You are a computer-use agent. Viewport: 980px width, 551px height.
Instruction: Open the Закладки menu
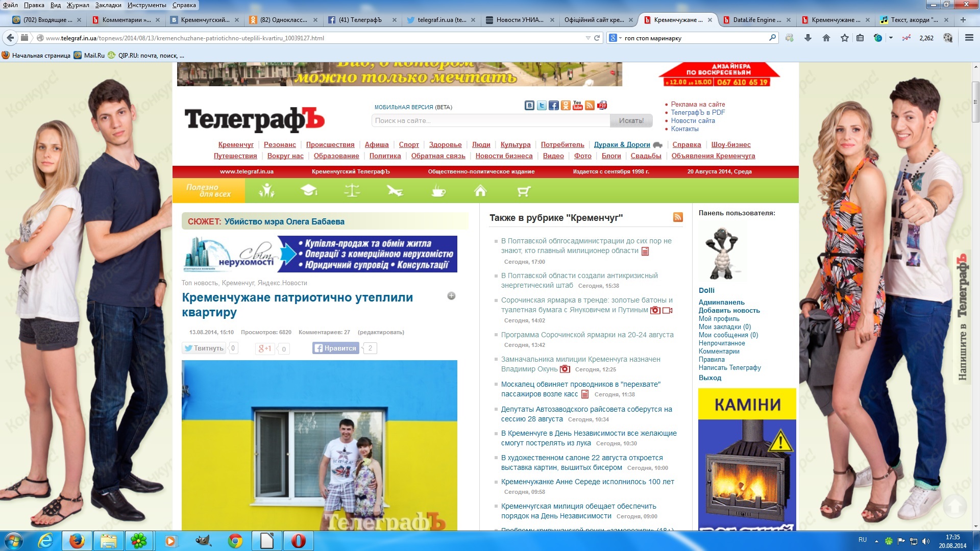[108, 5]
